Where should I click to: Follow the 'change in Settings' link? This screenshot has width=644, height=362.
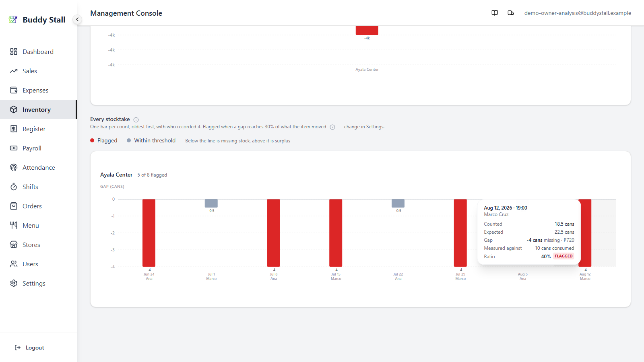pos(364,127)
